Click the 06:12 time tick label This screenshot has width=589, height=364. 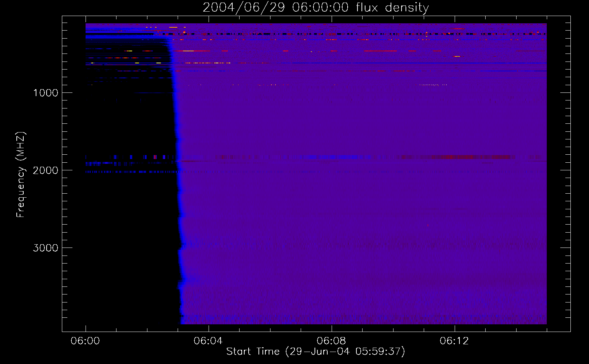pos(454,341)
